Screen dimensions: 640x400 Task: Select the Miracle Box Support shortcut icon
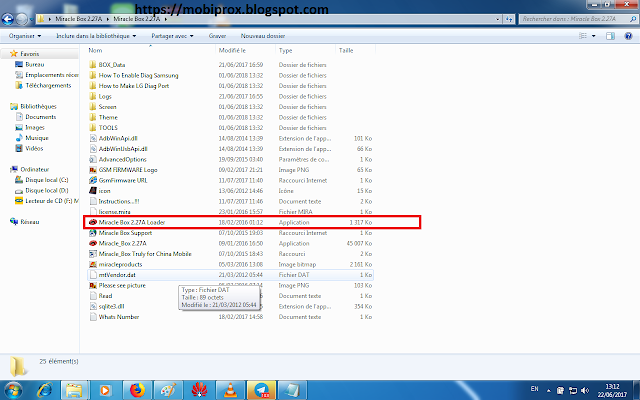pyautogui.click(x=93, y=233)
